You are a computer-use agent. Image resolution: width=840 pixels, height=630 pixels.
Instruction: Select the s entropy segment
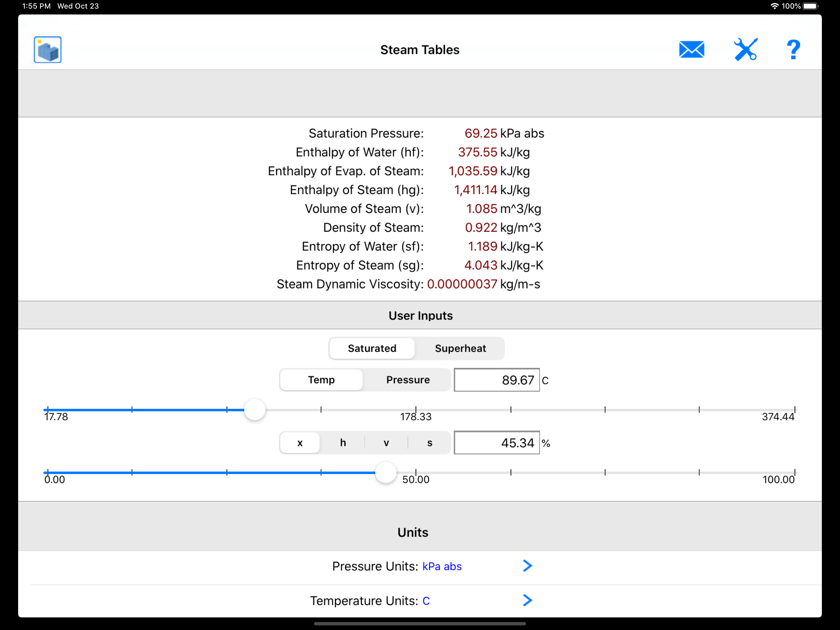[430, 443]
